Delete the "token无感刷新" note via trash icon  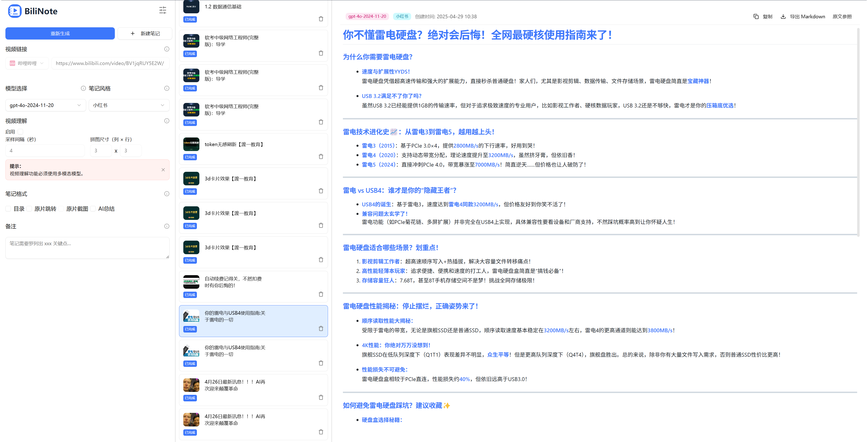point(321,156)
